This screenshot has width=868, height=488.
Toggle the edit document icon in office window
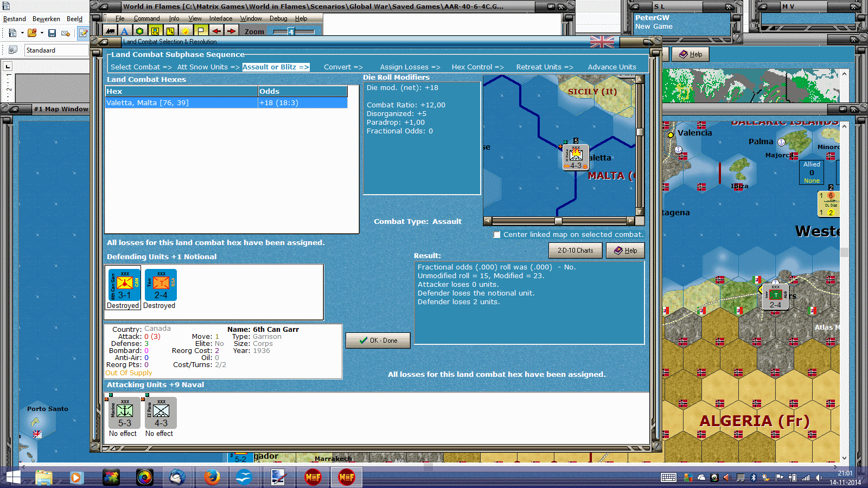[x=83, y=33]
